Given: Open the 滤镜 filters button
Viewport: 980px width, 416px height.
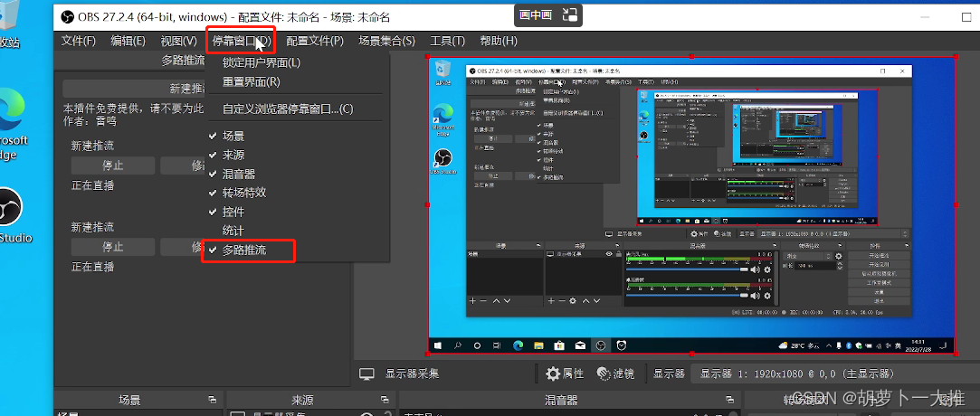Looking at the screenshot, I should click(615, 373).
